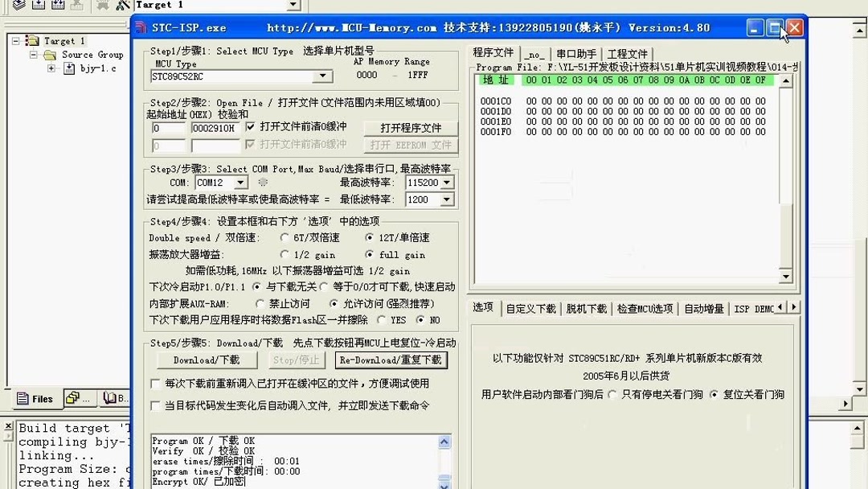The width and height of the screenshot is (868, 489).
Task: Choose 1/2 gain oscillator option
Action: pos(285,255)
